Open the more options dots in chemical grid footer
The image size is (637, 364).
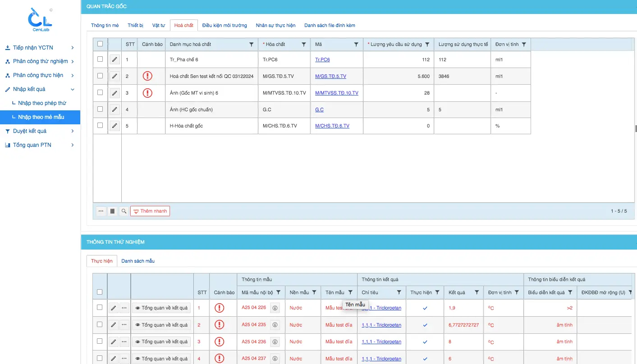pos(101,211)
